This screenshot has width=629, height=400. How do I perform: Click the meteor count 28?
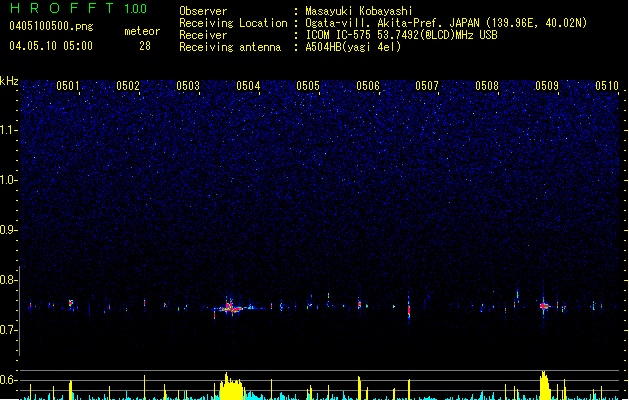pos(145,46)
